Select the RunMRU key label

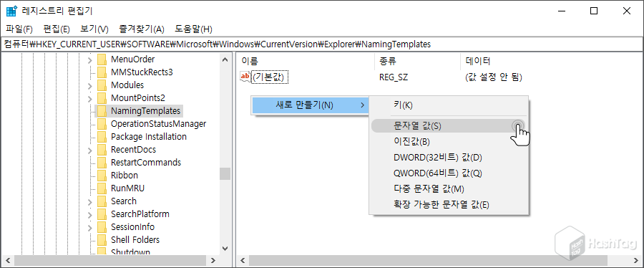coord(128,188)
